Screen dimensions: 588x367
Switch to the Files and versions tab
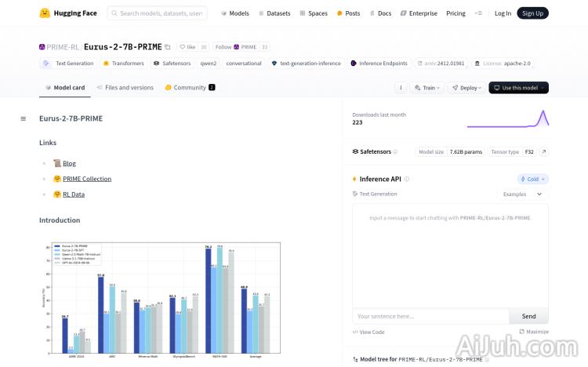point(125,88)
